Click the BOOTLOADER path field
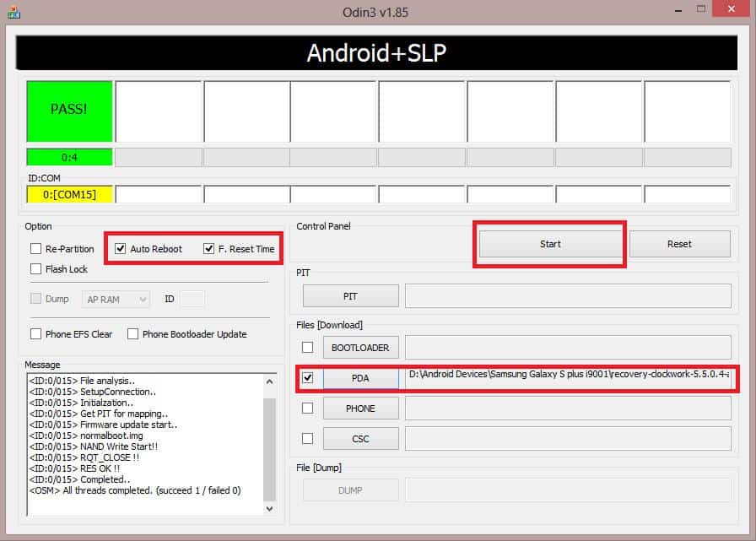This screenshot has height=541, width=756. click(x=568, y=347)
